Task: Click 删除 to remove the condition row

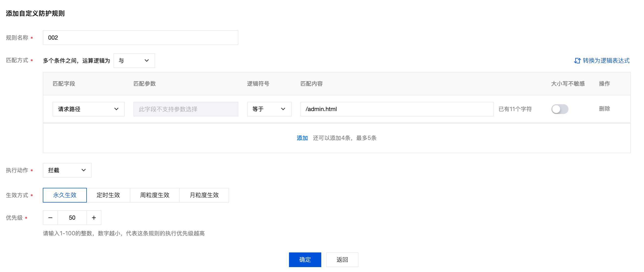Action: pos(604,109)
